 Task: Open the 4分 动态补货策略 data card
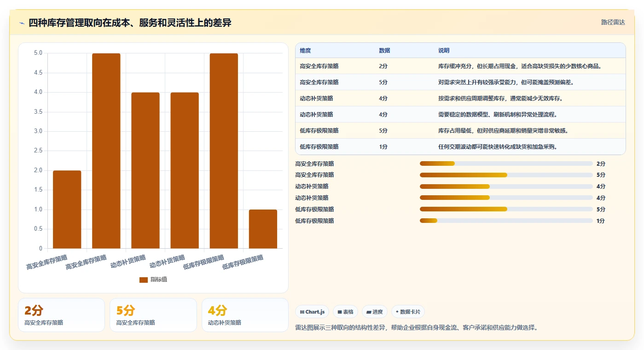245,315
